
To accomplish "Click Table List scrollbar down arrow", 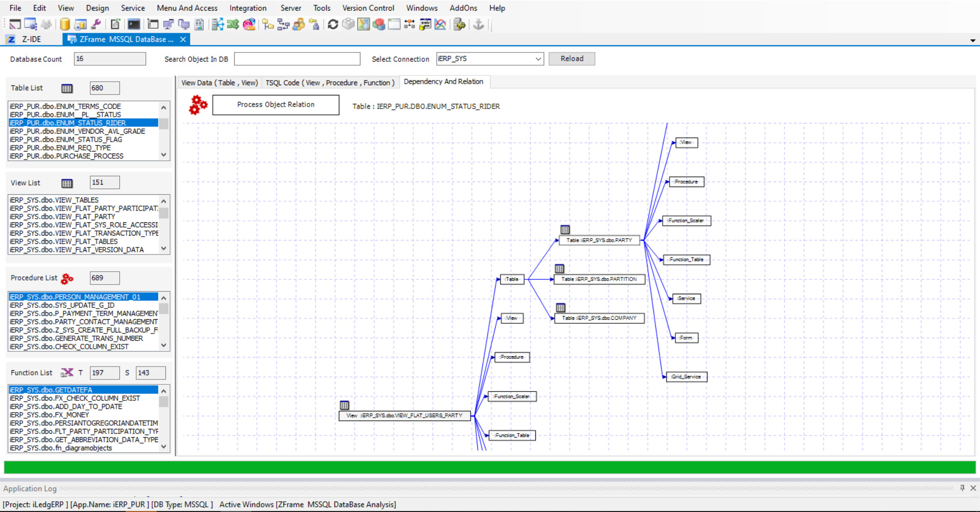I will click(164, 155).
